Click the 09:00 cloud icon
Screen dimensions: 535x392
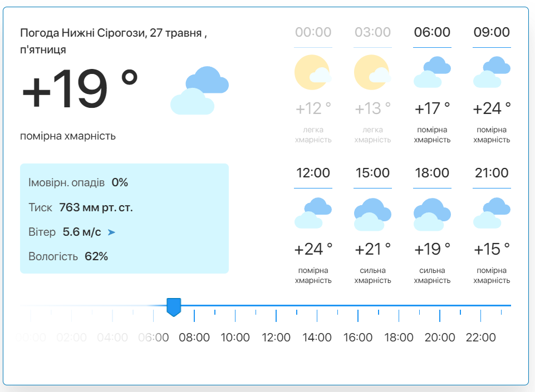(492, 72)
